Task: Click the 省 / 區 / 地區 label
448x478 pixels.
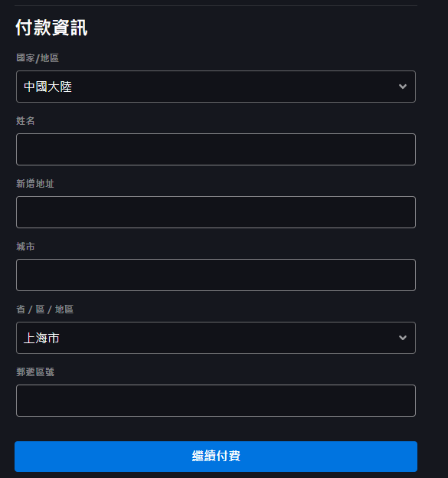Action: (x=44, y=309)
